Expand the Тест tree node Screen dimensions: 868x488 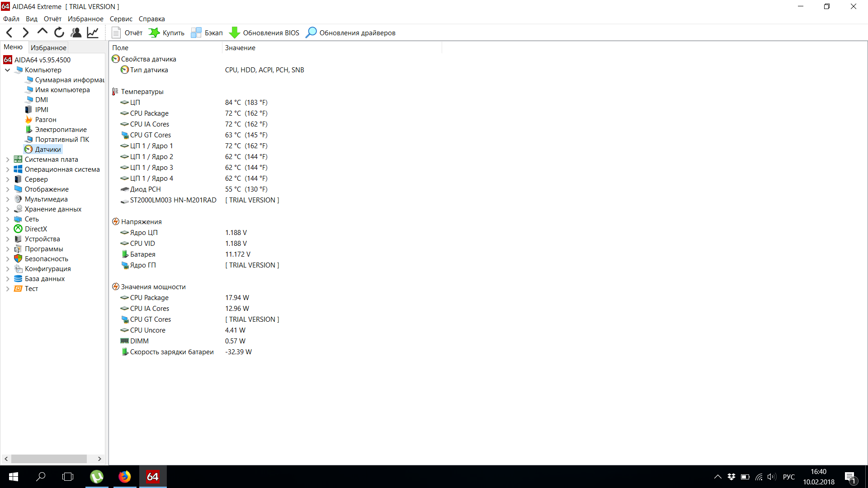pos(8,289)
